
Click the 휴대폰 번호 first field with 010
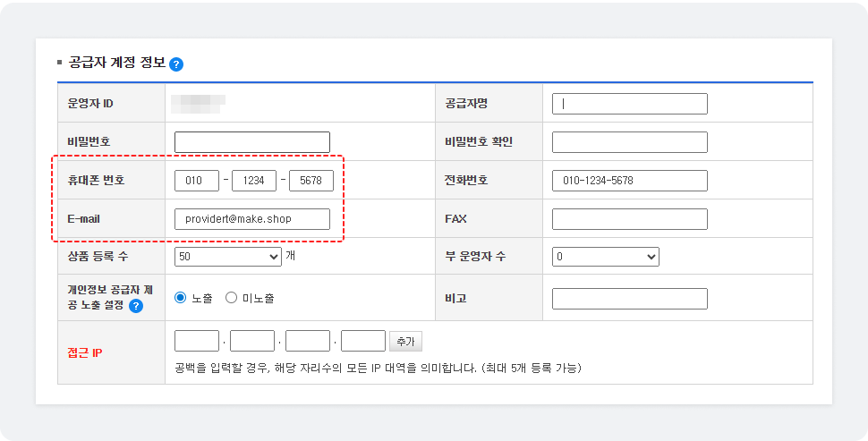point(197,181)
